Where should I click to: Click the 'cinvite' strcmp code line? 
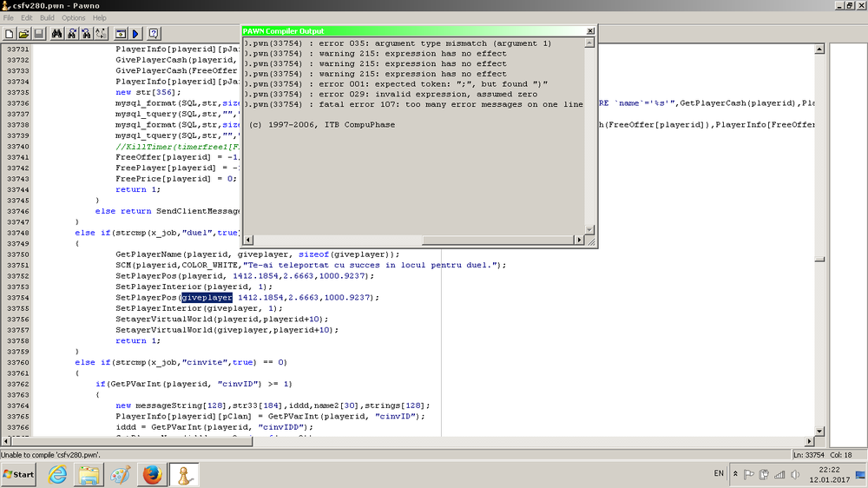181,362
